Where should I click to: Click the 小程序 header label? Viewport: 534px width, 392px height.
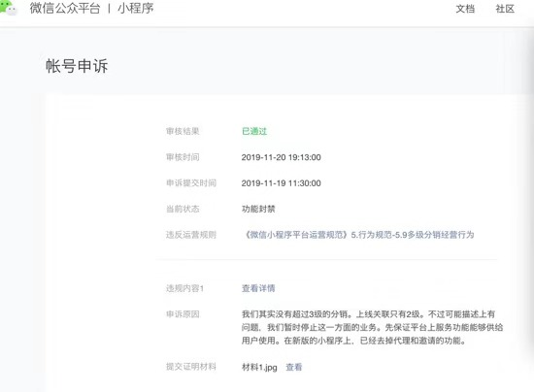(136, 8)
